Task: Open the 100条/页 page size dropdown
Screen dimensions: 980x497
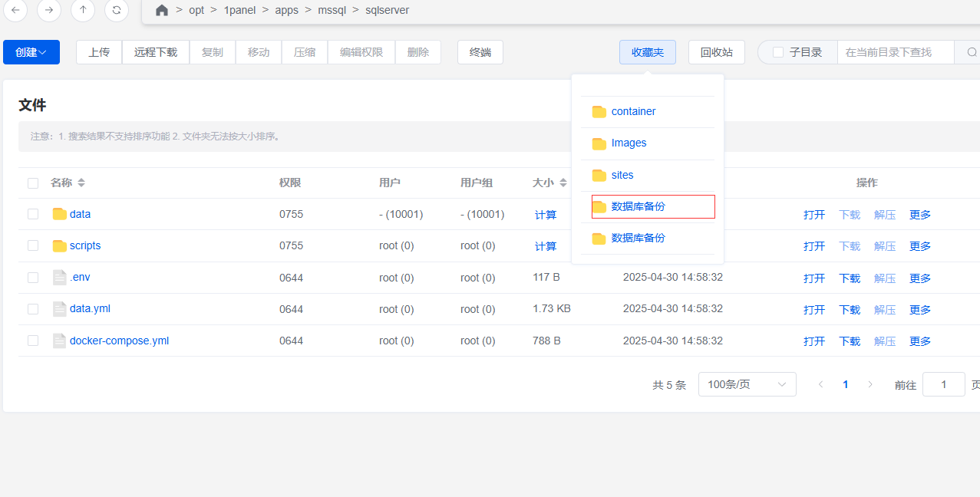Action: click(x=747, y=384)
